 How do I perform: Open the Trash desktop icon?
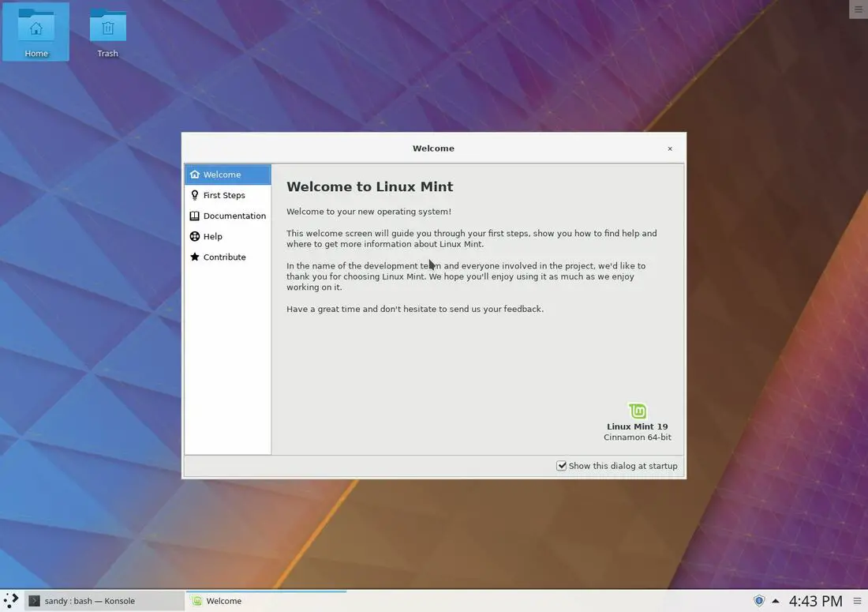click(107, 32)
